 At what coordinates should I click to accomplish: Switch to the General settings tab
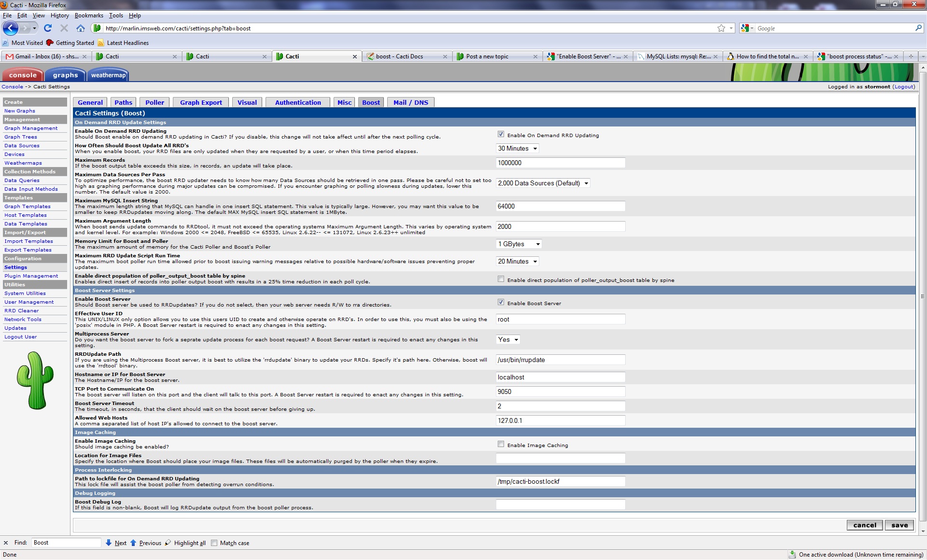pyautogui.click(x=90, y=102)
